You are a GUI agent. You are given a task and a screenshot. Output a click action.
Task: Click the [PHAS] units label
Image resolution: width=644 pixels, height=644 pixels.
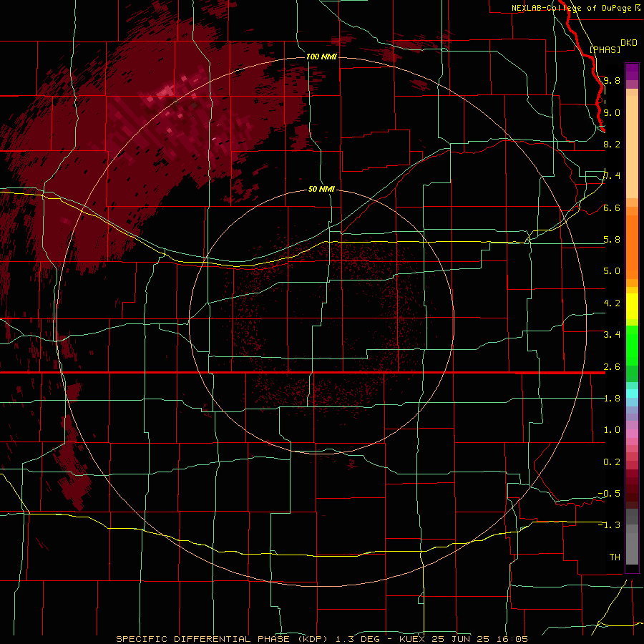pos(605,49)
